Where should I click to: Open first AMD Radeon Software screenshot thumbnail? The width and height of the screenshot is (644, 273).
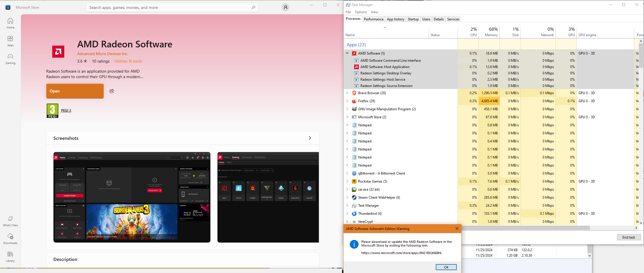point(132,197)
